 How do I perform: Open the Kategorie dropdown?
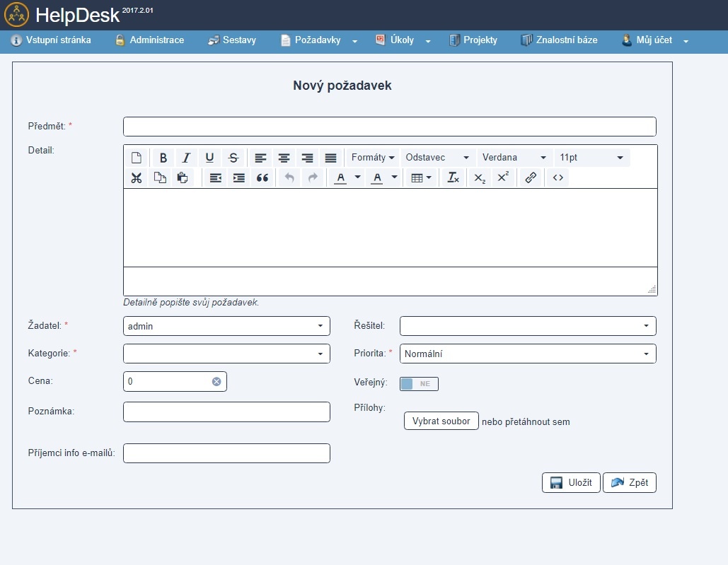(226, 354)
